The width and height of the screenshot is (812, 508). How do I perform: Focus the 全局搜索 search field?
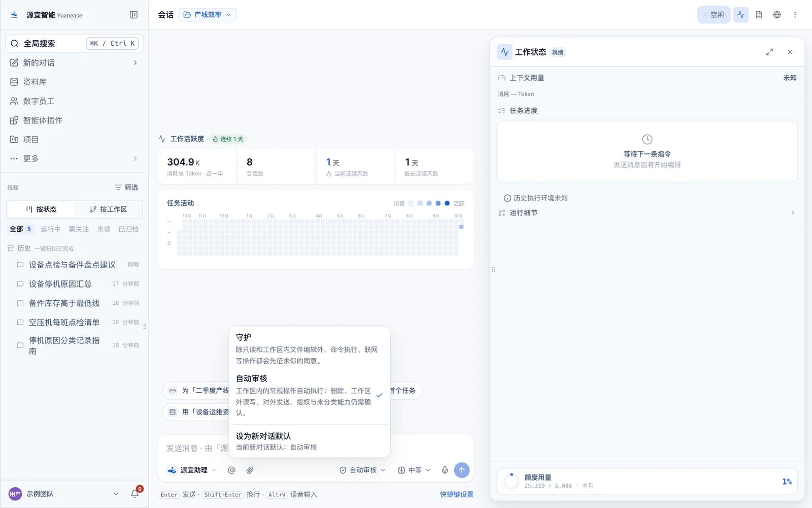click(x=75, y=43)
